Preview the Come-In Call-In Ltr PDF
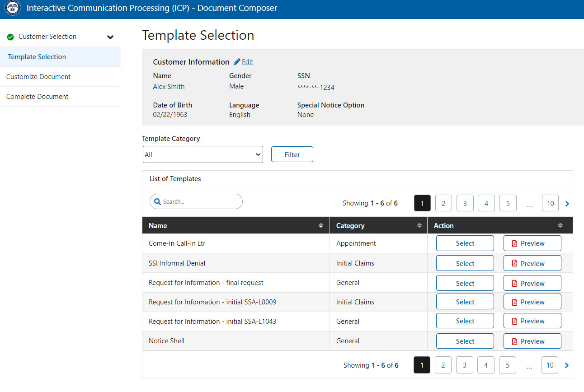The width and height of the screenshot is (584, 392). click(x=532, y=243)
